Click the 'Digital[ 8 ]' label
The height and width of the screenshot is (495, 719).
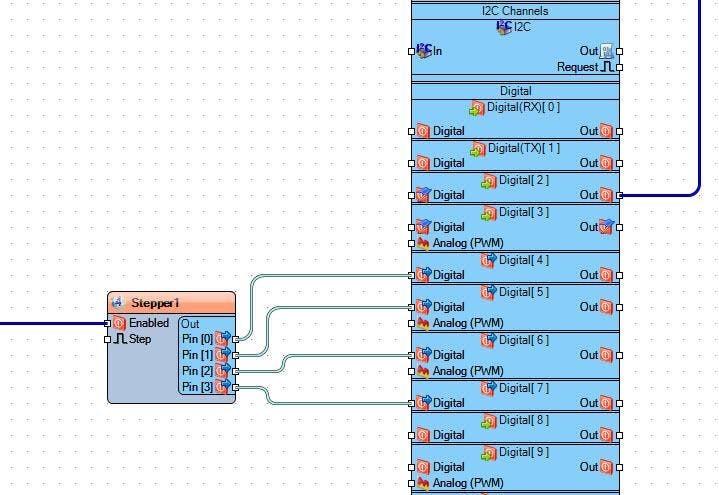524,420
